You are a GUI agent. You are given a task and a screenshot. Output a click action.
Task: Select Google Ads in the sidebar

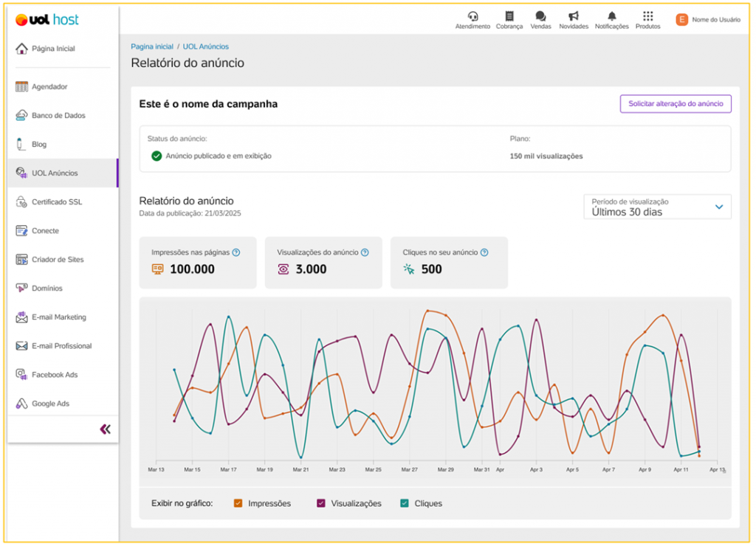click(x=63, y=404)
